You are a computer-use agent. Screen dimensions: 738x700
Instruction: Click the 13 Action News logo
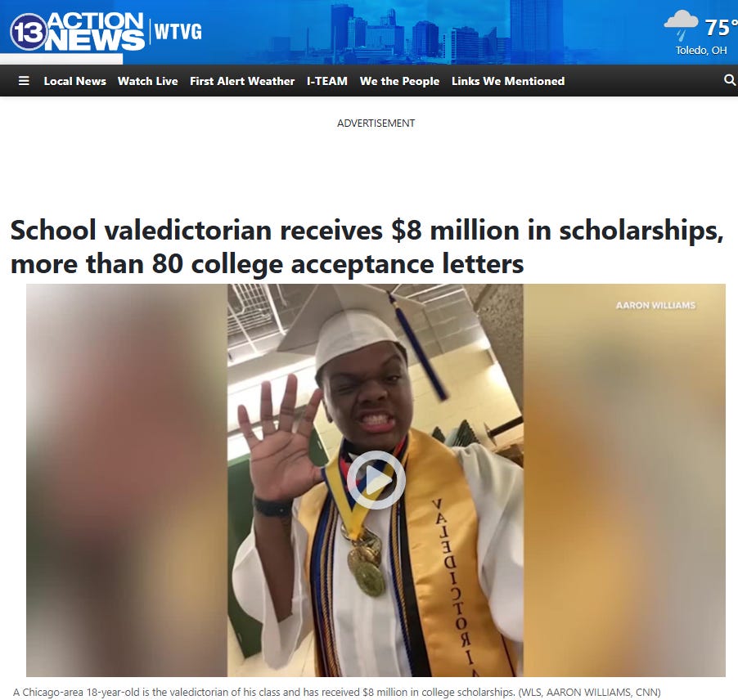pos(77,31)
